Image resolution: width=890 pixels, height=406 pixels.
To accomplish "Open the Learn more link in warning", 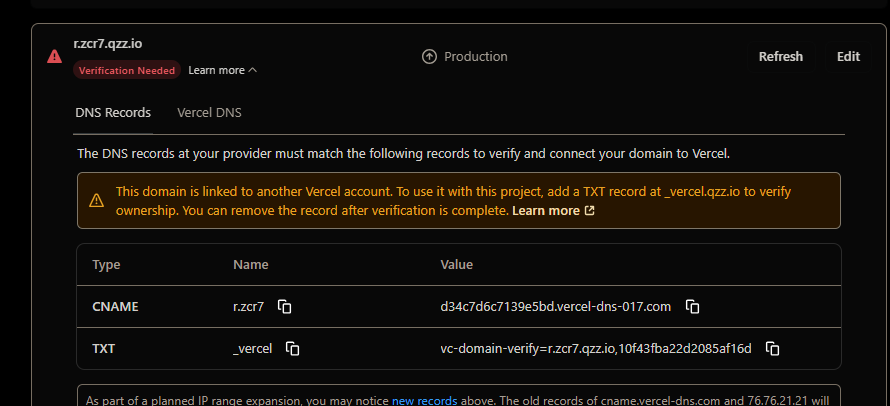I will 546,211.
